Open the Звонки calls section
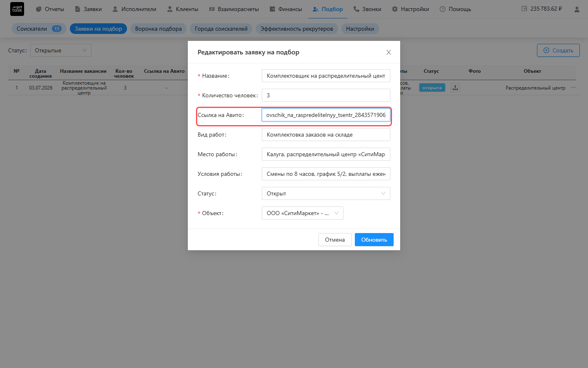588x368 pixels. coord(367,9)
